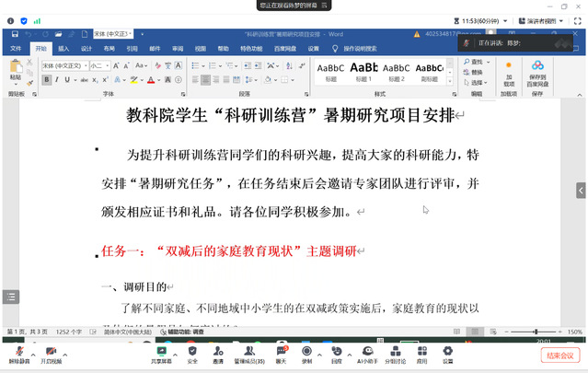Open Manage Members (管理成员) list
Screen dimensions: 588x373
tap(248, 352)
